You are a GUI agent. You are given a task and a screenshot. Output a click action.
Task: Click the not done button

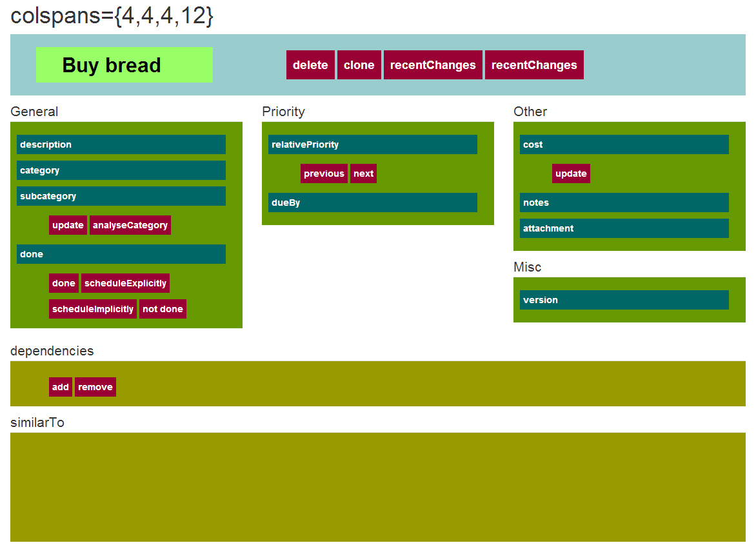coord(163,309)
